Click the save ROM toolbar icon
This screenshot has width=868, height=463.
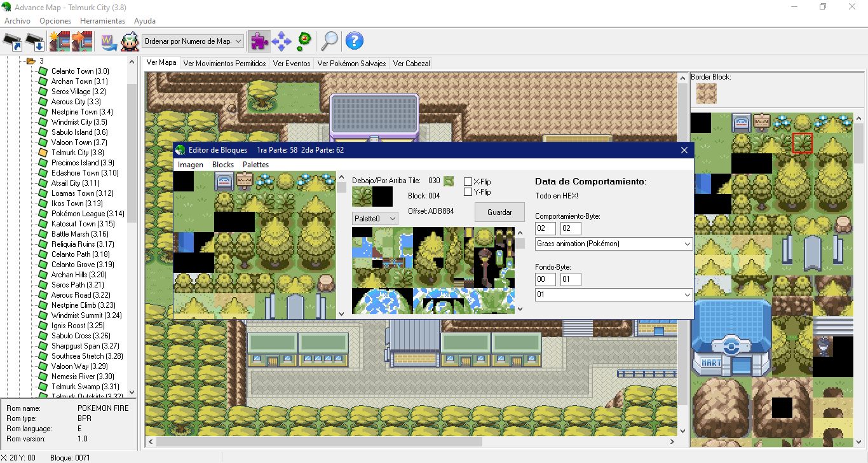click(x=36, y=42)
